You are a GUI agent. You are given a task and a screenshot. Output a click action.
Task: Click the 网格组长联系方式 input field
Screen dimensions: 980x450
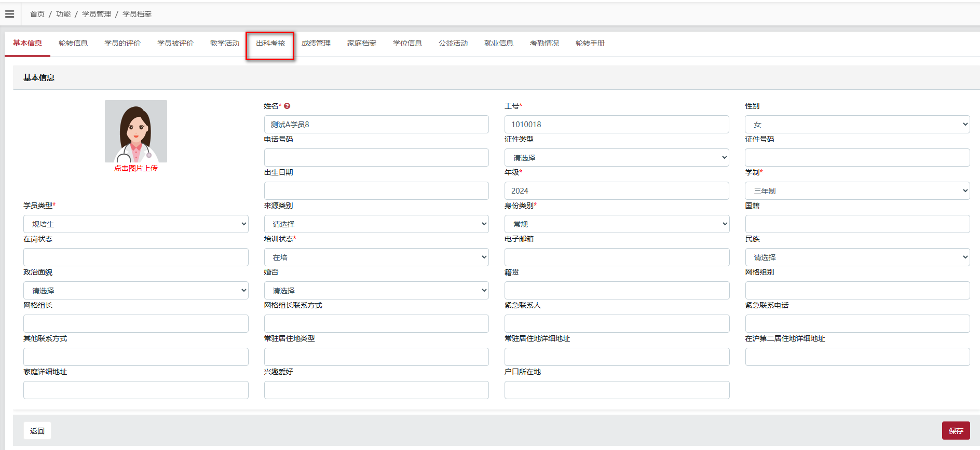tap(376, 324)
